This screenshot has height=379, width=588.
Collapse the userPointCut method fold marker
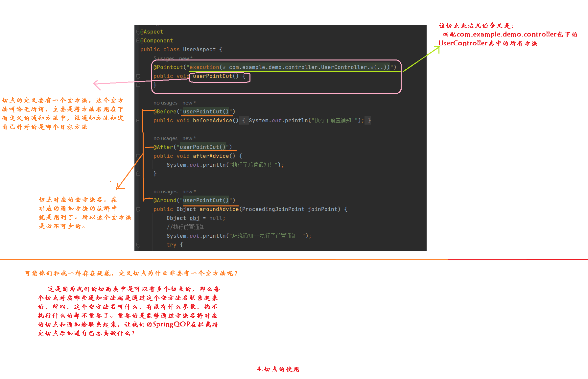[138, 76]
